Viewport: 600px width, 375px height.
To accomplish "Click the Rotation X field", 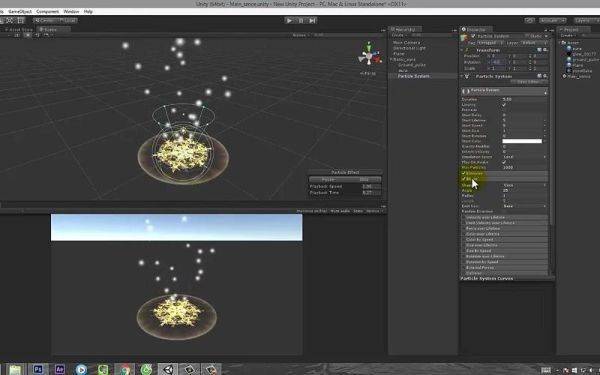I will (x=499, y=62).
